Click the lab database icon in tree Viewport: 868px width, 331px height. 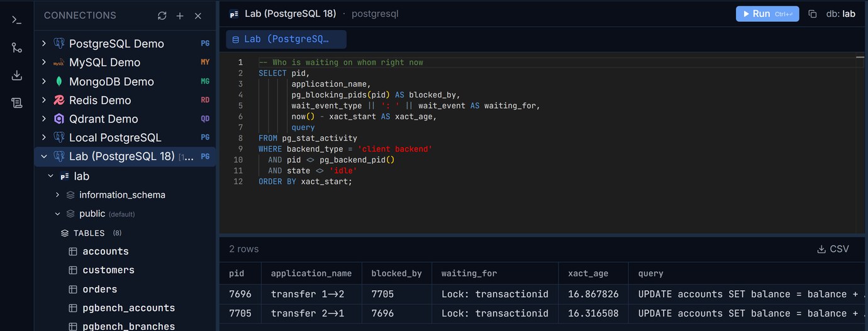(x=64, y=176)
